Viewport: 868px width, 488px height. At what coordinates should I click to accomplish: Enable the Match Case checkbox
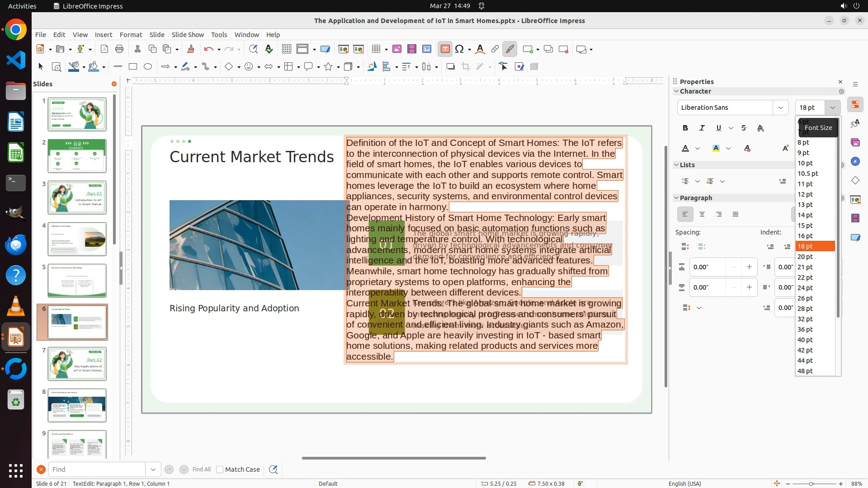[x=220, y=469]
